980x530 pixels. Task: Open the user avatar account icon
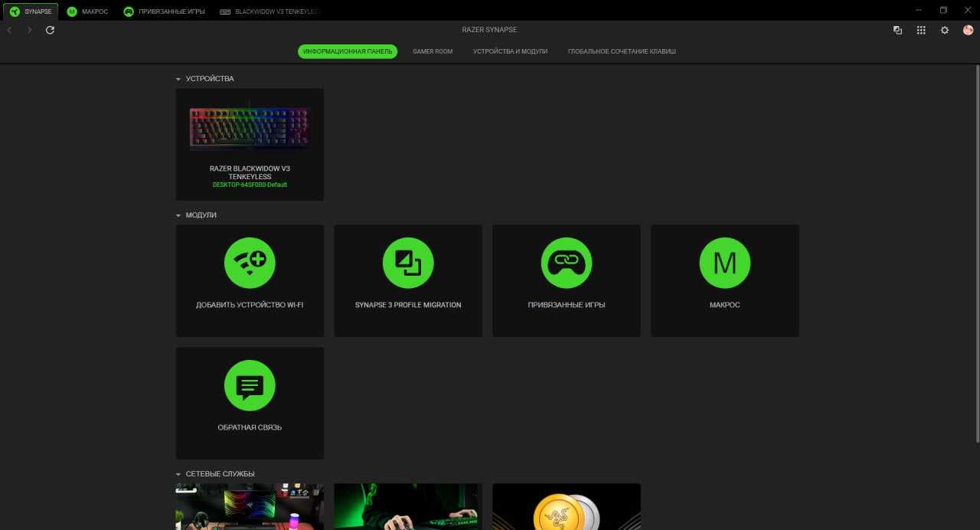click(x=968, y=30)
